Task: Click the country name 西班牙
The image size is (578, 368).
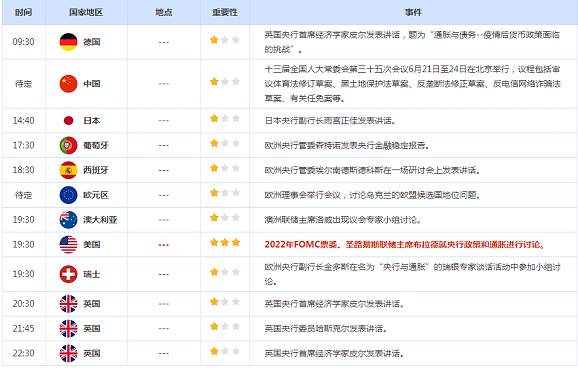Action: [96, 170]
